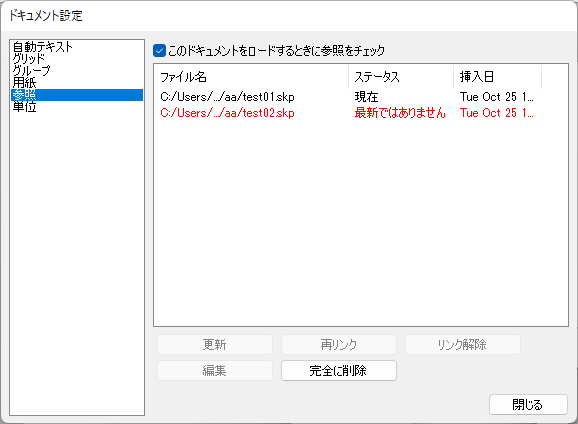Click the 挿入日 column header
The height and width of the screenshot is (424, 578).
[498, 77]
